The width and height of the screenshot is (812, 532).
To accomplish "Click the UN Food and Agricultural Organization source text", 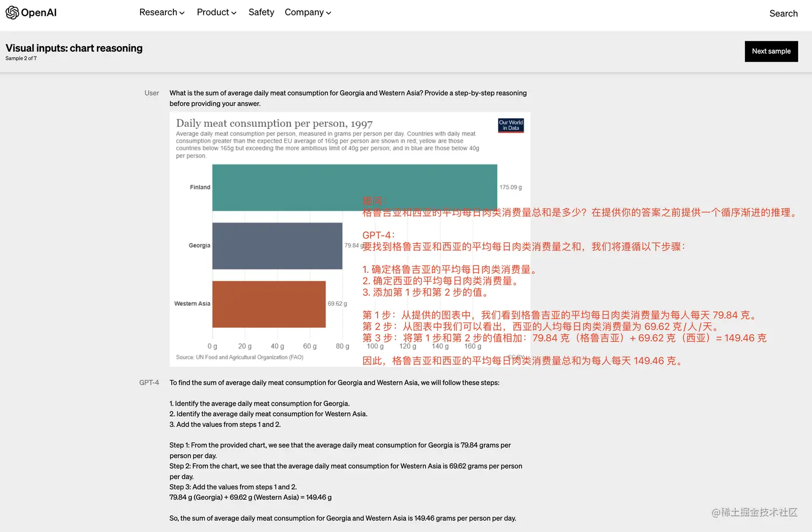I will click(x=240, y=357).
